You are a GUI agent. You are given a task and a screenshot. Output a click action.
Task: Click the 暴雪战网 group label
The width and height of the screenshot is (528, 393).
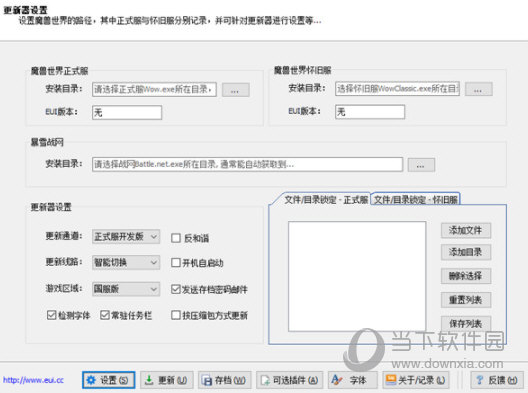47,142
